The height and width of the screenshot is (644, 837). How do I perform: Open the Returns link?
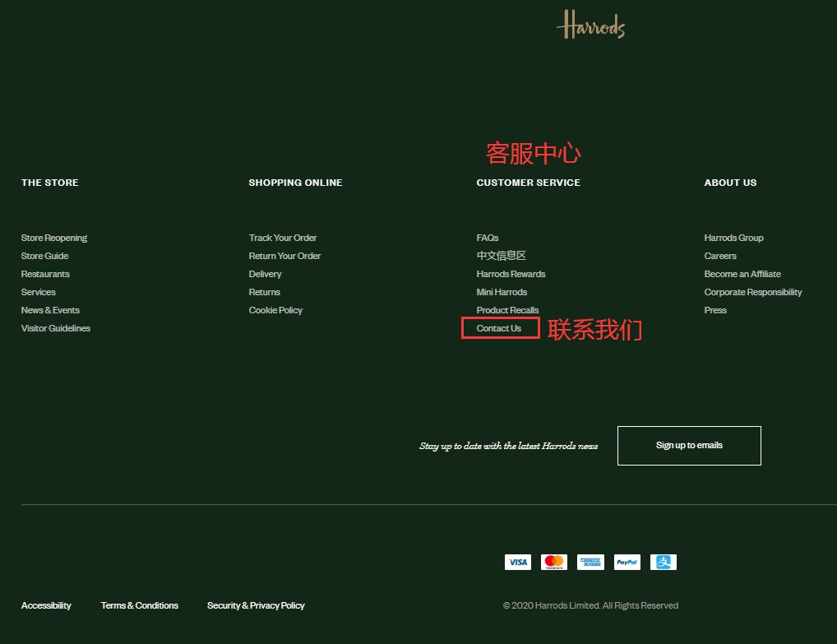coord(264,292)
